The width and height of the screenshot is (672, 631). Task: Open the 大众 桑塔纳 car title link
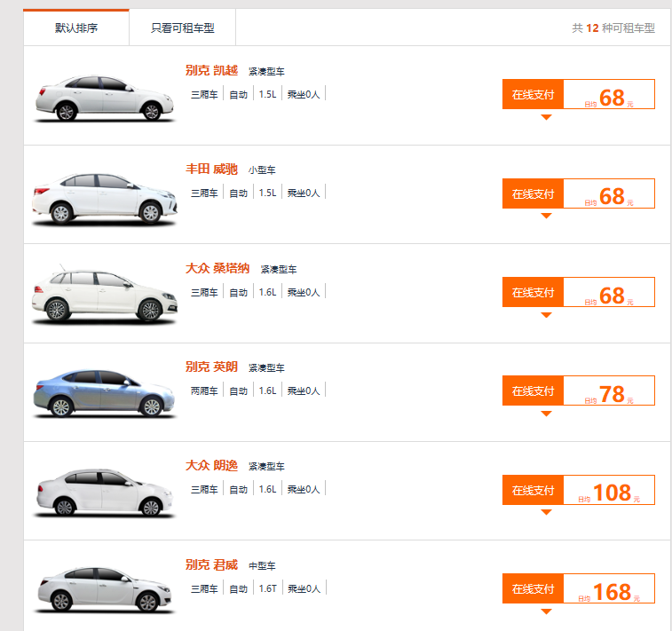pos(217,268)
